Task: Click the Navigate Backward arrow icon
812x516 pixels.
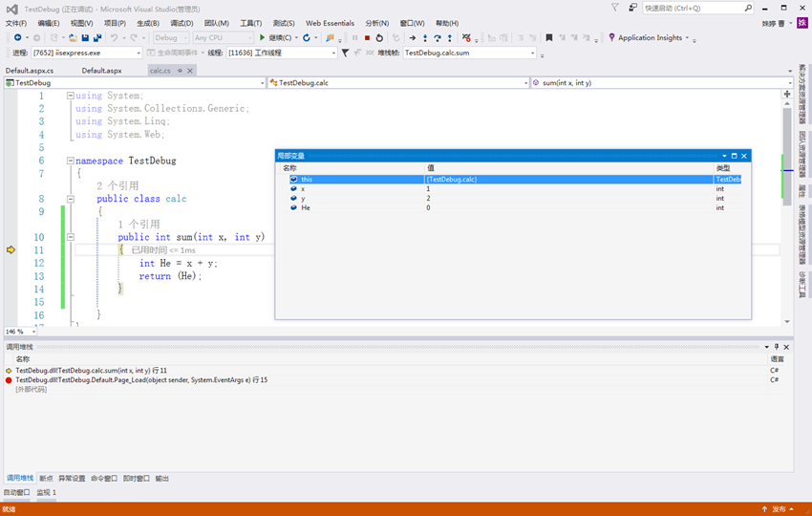Action: pos(17,38)
